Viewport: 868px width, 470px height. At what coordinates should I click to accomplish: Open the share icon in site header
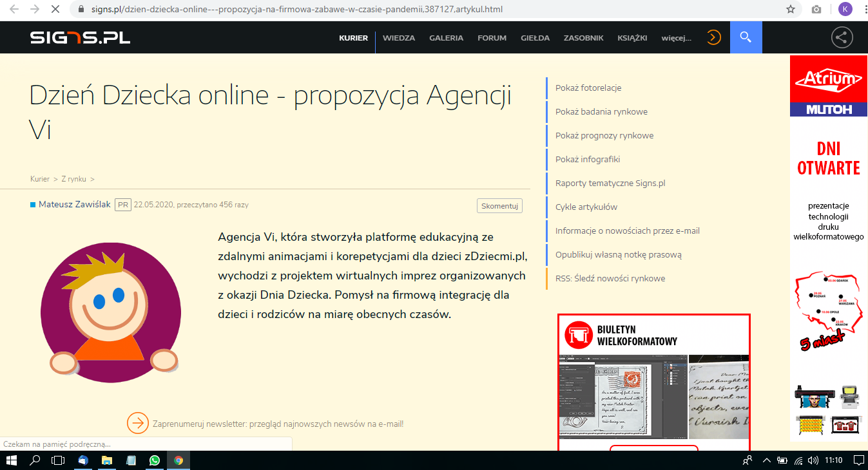842,37
